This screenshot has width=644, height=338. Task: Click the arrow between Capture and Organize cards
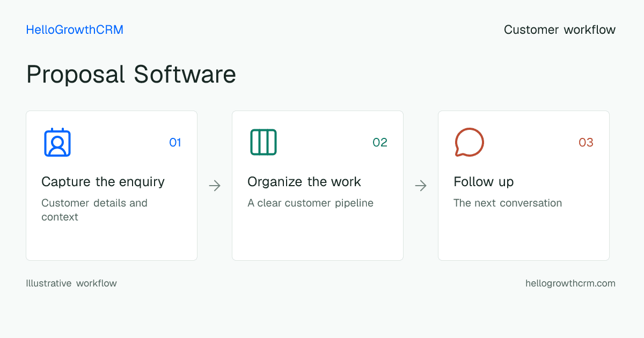(x=215, y=186)
